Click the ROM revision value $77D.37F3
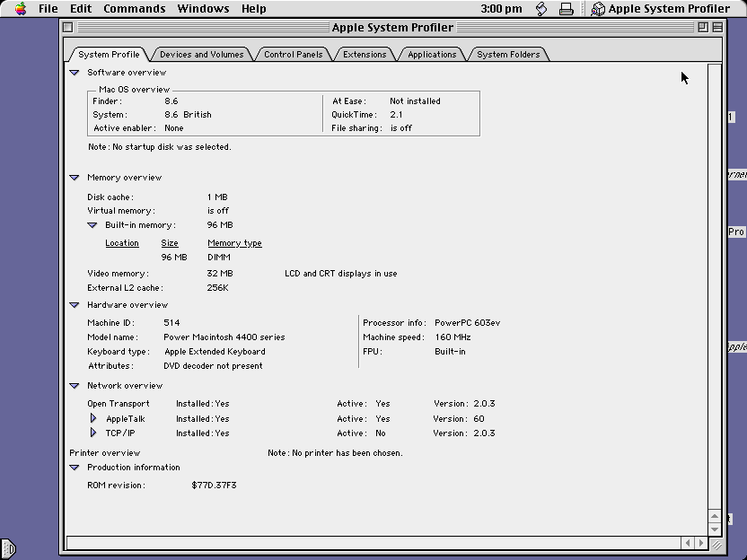The height and width of the screenshot is (560, 747). (214, 486)
